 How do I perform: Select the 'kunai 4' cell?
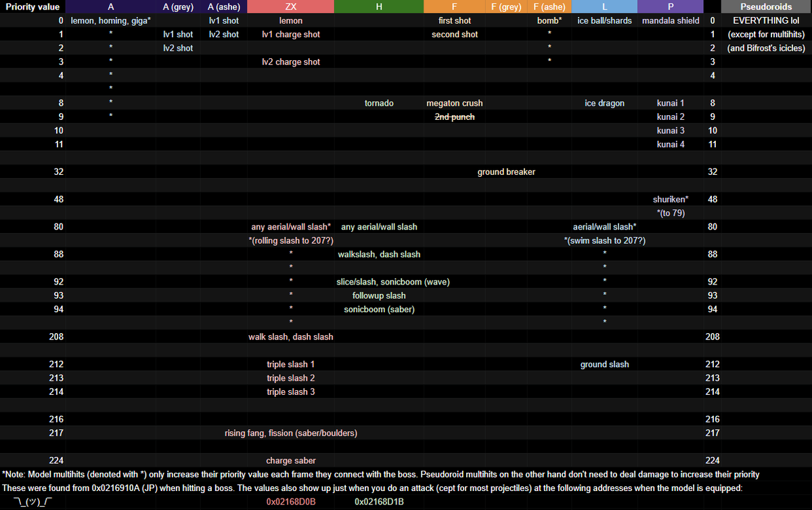click(x=671, y=144)
